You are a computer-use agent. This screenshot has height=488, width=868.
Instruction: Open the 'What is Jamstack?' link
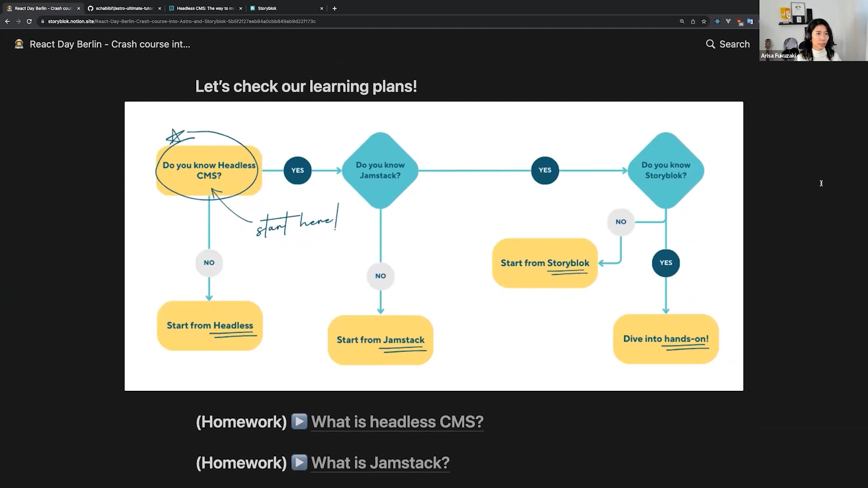(380, 463)
